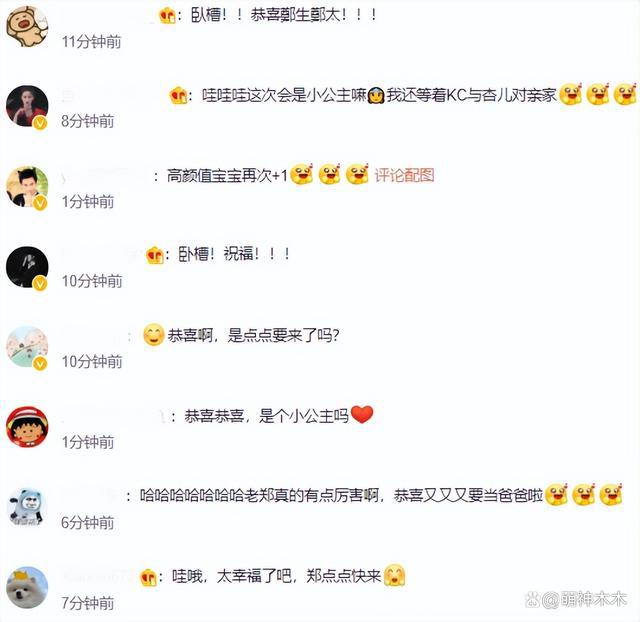Open the cartoon pig avatar profile

click(x=27, y=27)
